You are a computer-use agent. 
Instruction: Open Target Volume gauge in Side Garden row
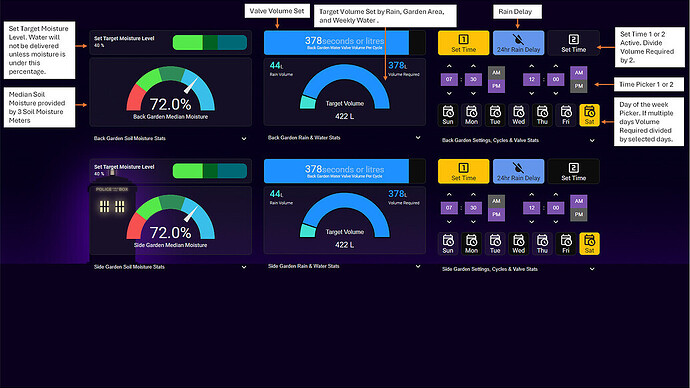click(x=345, y=220)
